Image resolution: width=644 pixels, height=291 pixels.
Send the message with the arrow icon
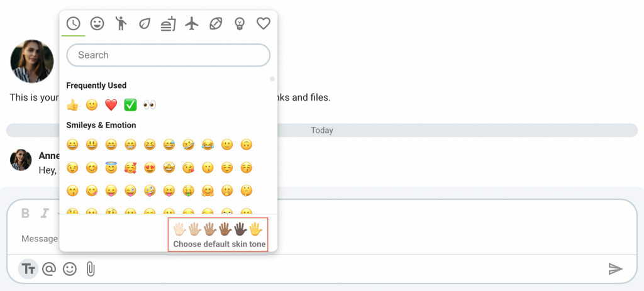click(616, 269)
